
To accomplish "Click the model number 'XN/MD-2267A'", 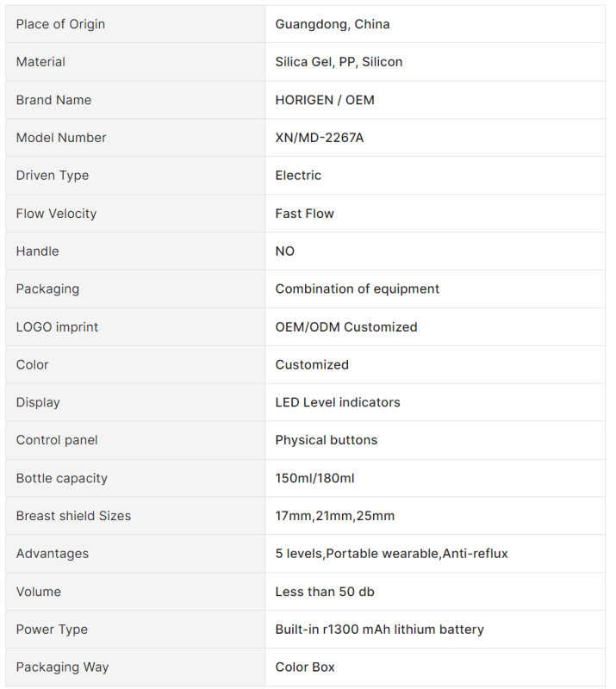I will (320, 138).
